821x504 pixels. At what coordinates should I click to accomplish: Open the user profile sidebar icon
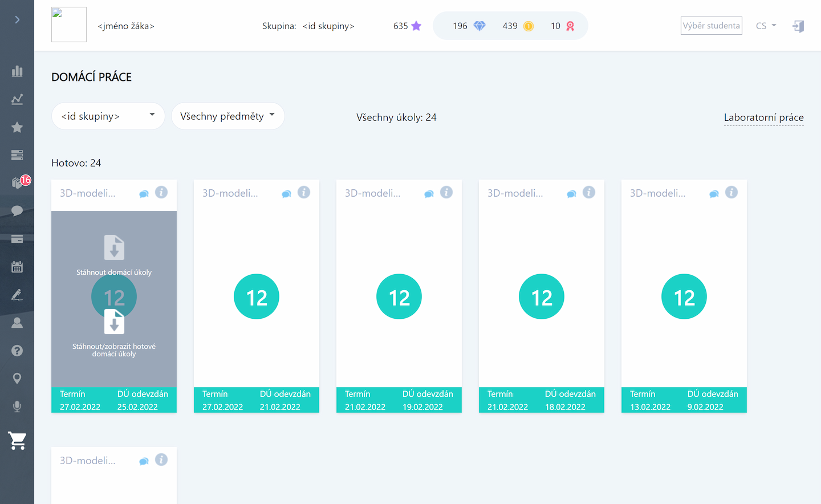click(x=17, y=323)
